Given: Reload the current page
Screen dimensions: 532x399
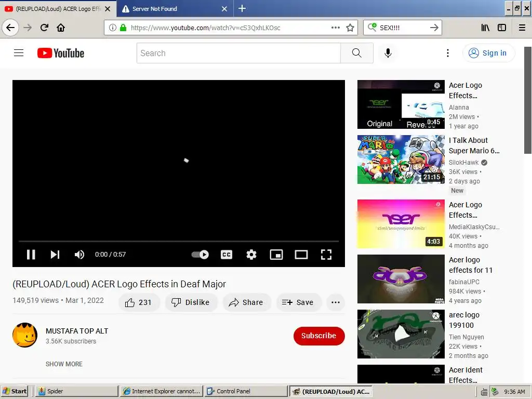Looking at the screenshot, I should coord(45,28).
